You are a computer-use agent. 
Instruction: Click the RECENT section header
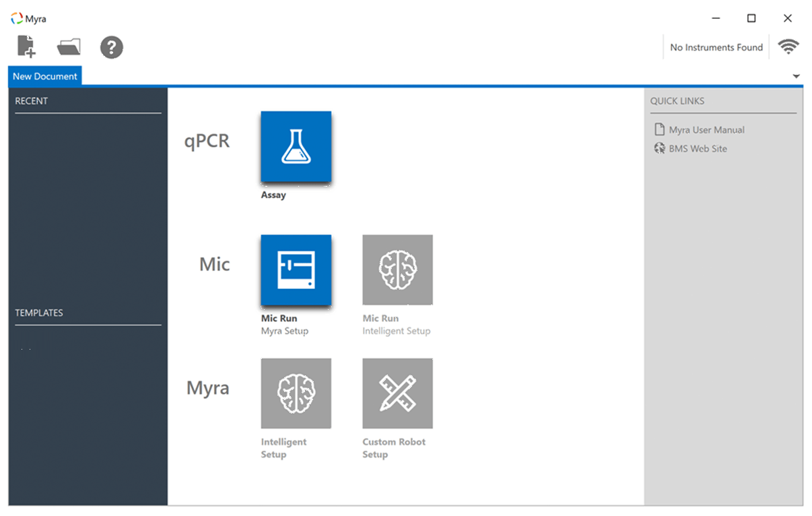pos(32,101)
